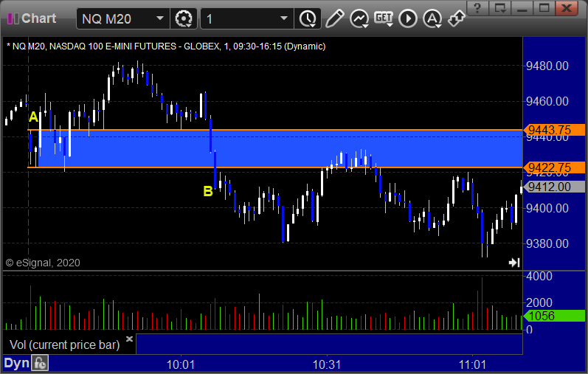Click the 2000 volume axis label
The image size is (588, 374).
click(539, 302)
